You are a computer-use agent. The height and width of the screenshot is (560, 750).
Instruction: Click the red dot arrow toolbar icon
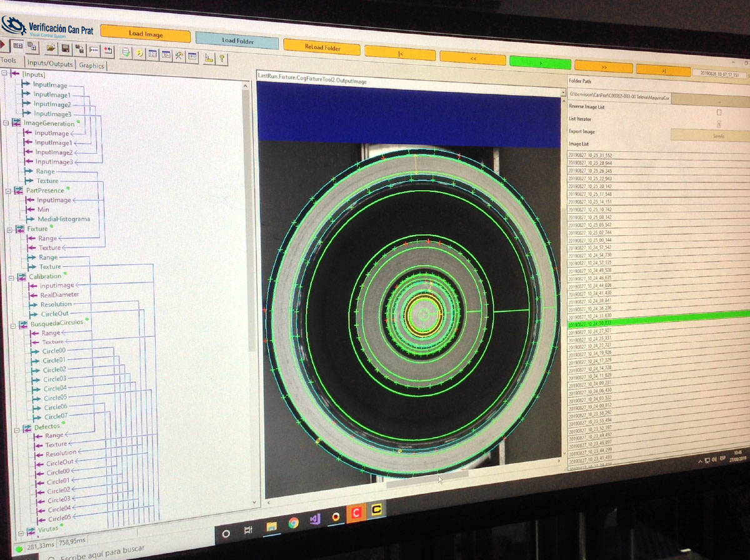108,51
